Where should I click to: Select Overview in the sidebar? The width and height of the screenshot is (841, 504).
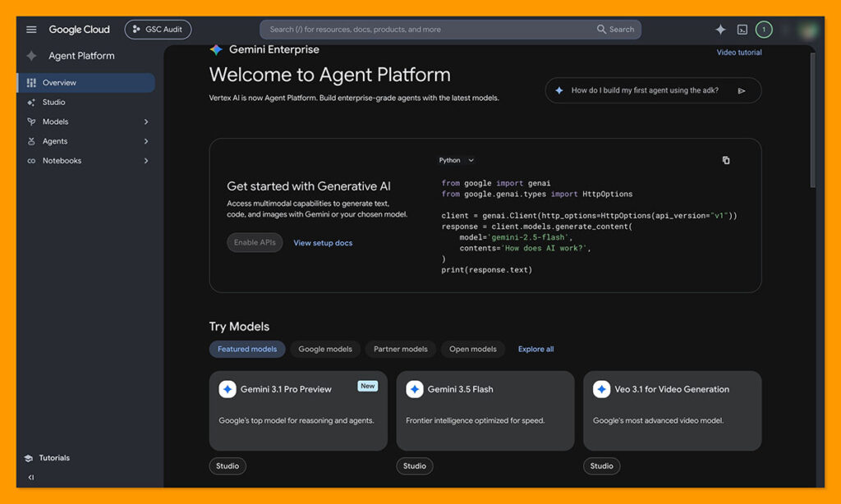[85, 83]
